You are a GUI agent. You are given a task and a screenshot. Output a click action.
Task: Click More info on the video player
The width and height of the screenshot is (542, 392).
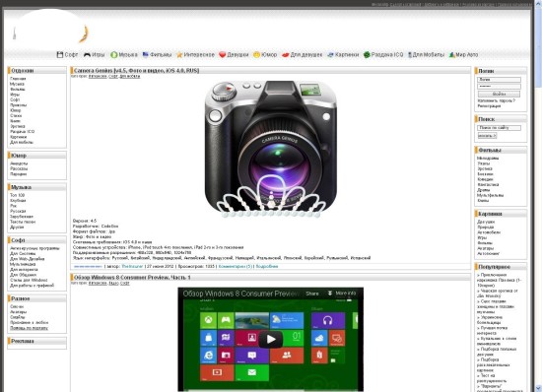(x=346, y=294)
